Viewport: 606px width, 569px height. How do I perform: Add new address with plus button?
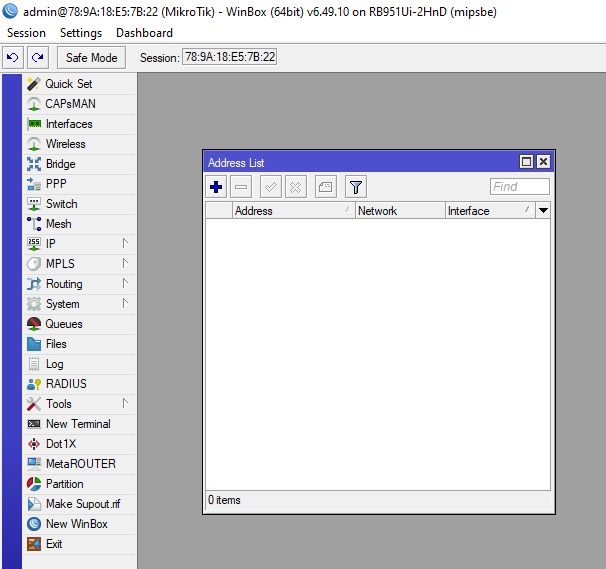tap(216, 187)
